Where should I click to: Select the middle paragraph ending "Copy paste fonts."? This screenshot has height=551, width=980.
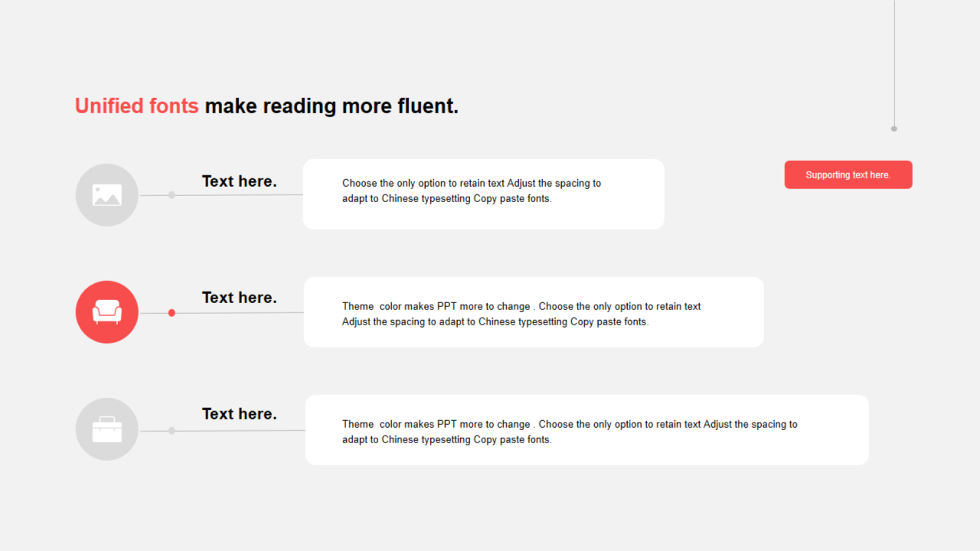521,314
